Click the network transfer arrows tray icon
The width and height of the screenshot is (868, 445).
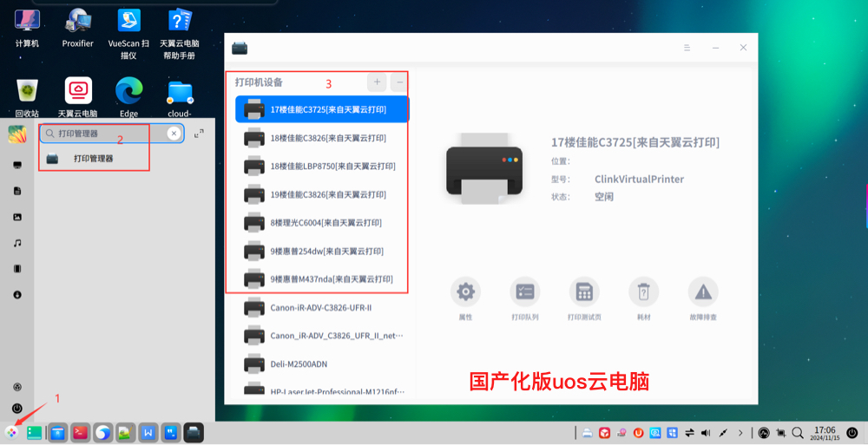(x=689, y=433)
